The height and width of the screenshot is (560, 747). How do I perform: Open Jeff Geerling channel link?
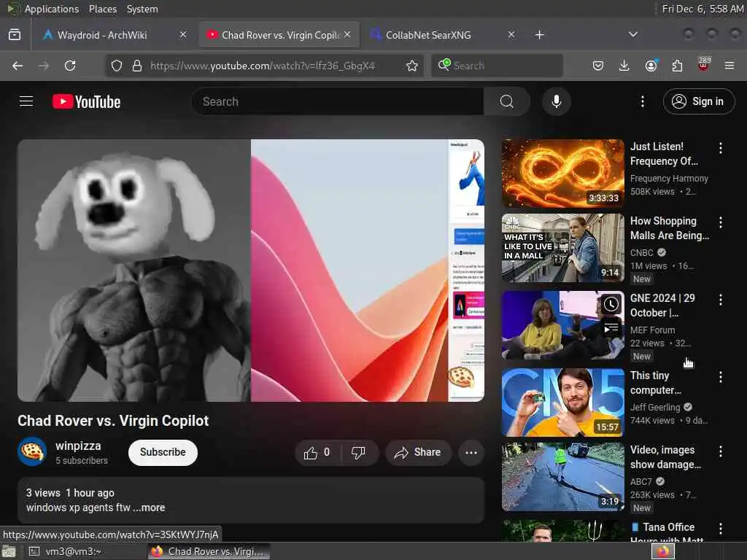coord(655,408)
